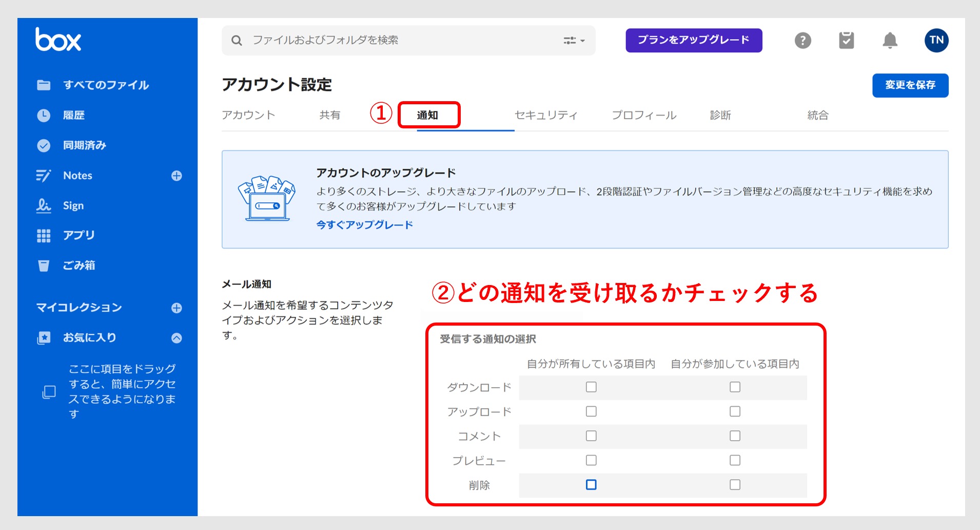Enable 削除 notification for joined items
The width and height of the screenshot is (980, 530).
(x=735, y=485)
